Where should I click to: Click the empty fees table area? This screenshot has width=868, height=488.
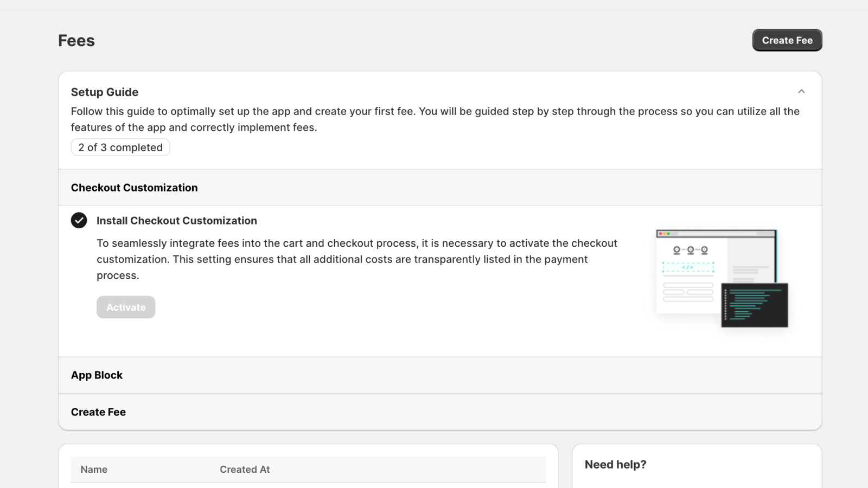308,484
